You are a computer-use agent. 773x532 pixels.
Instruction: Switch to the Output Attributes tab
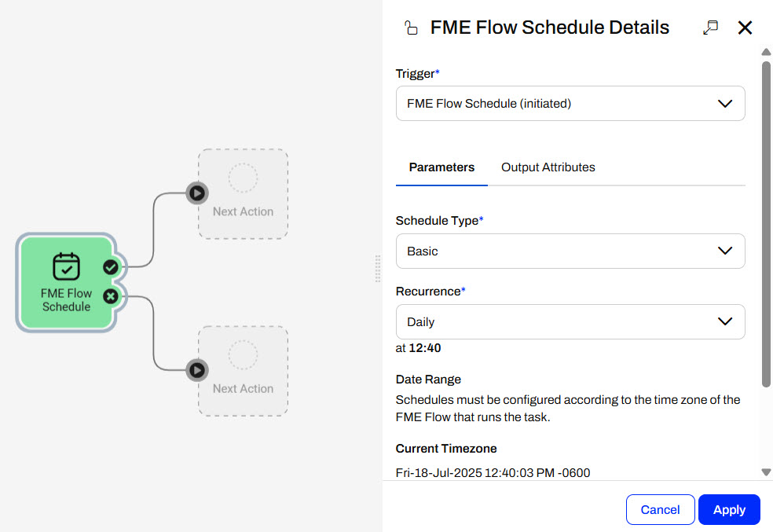[548, 167]
